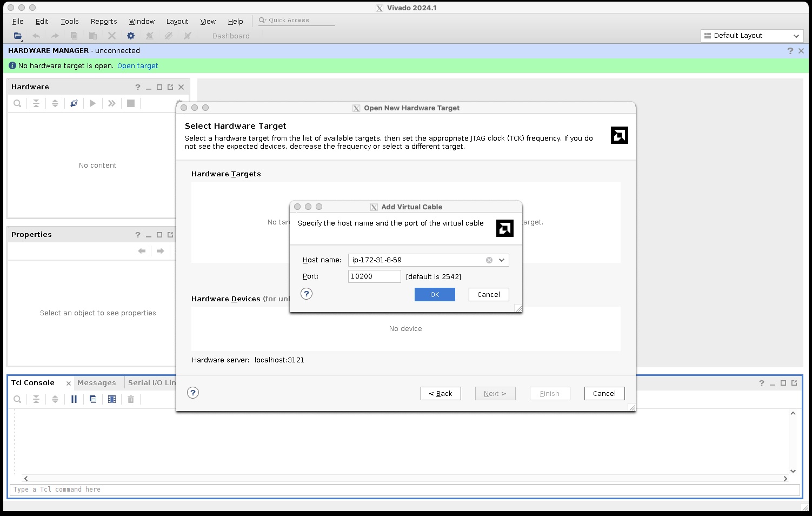This screenshot has width=812, height=516.
Task: Open help in Open New Hardware Target wizard
Action: (x=193, y=393)
